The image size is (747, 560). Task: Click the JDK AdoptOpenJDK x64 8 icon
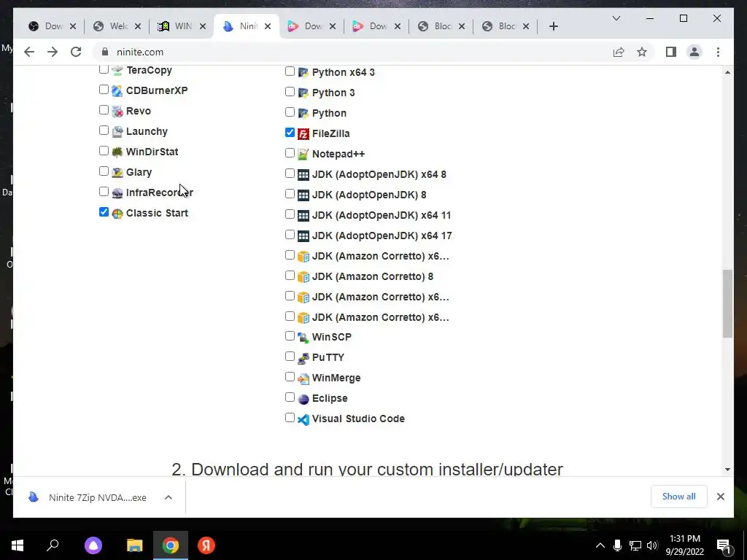303,175
